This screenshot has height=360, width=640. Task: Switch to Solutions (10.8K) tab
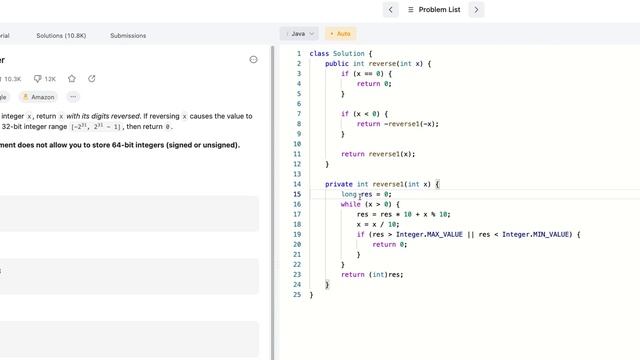[61, 36]
